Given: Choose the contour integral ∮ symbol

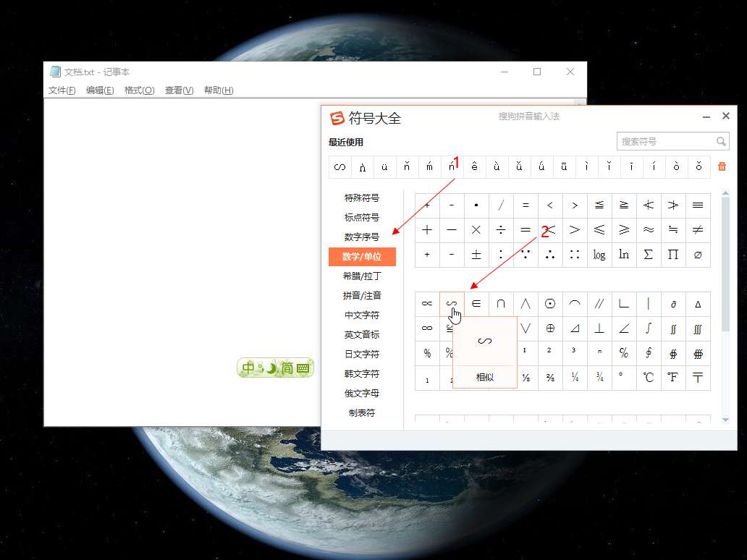Looking at the screenshot, I should 649,353.
